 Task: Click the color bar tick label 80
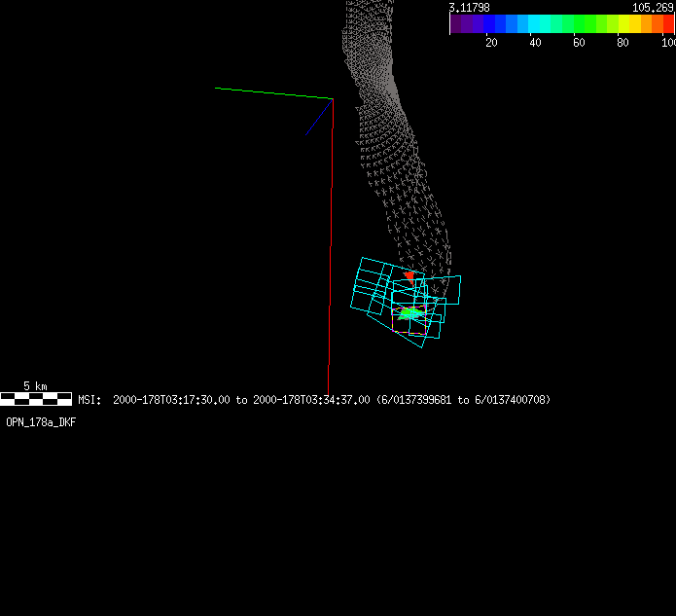pos(623,42)
